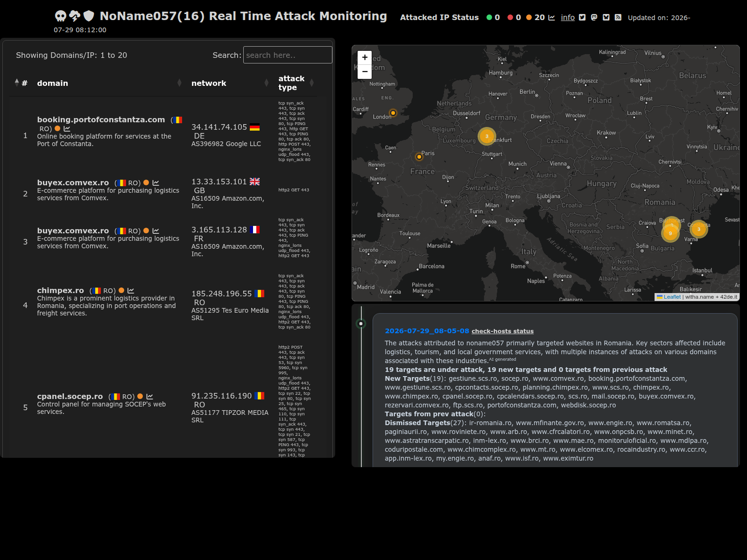Viewport: 747px width, 560px height.
Task: Click the cluster marker showing 9 near Bucharest
Action: click(x=670, y=233)
